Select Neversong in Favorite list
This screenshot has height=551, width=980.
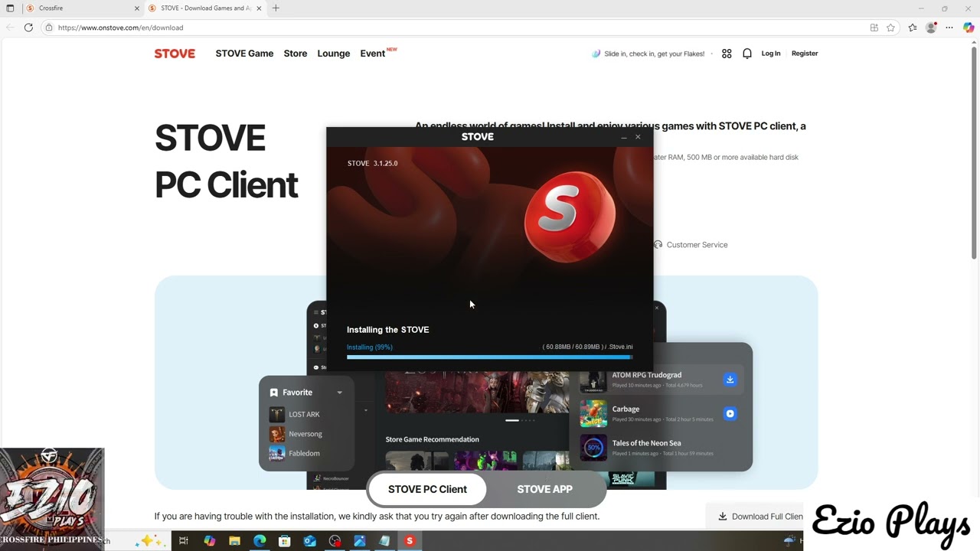coord(305,434)
